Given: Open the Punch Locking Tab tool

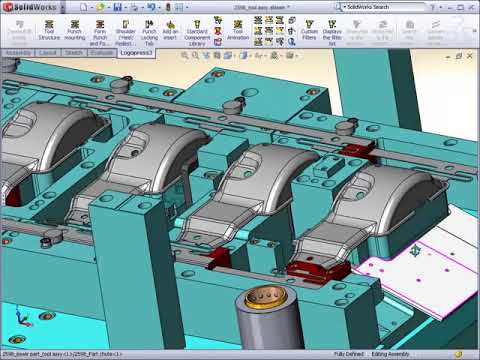Looking at the screenshot, I should [149, 33].
